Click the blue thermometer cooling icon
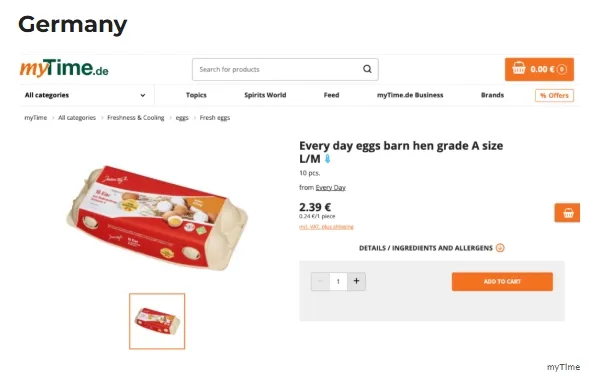This screenshot has width=590, height=378. [x=327, y=159]
